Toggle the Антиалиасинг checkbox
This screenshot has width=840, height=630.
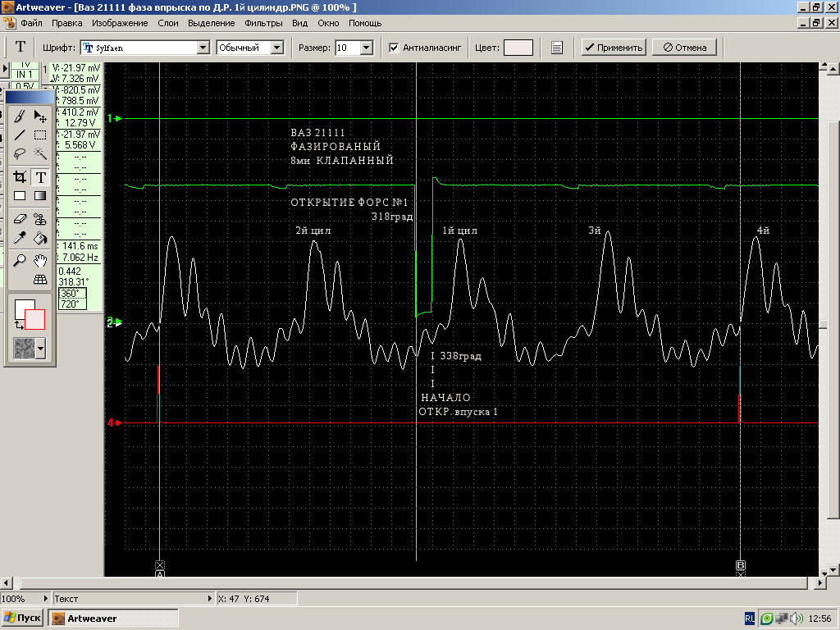[x=394, y=48]
